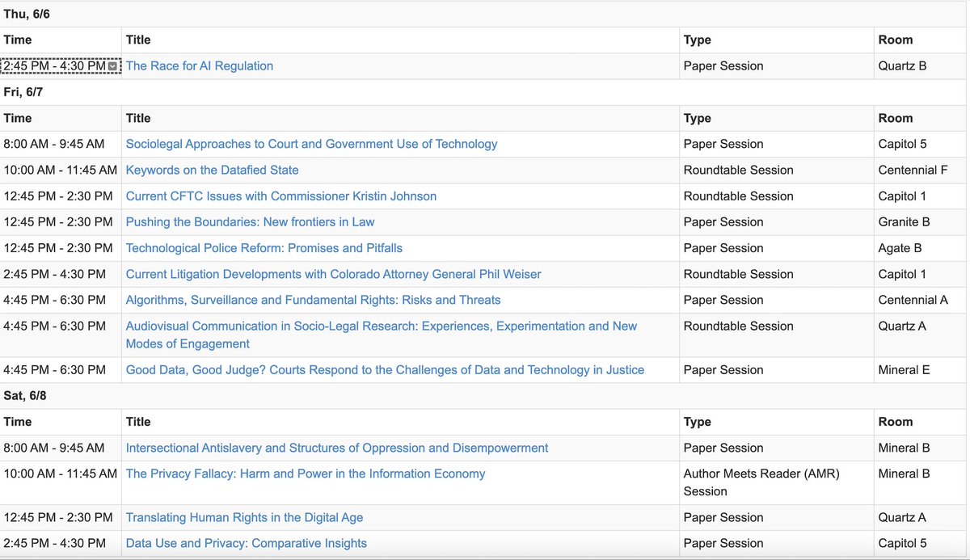Click the 12:45 PM - 2:30 PM time for Technological Police Reform
970x560 pixels.
[58, 247]
